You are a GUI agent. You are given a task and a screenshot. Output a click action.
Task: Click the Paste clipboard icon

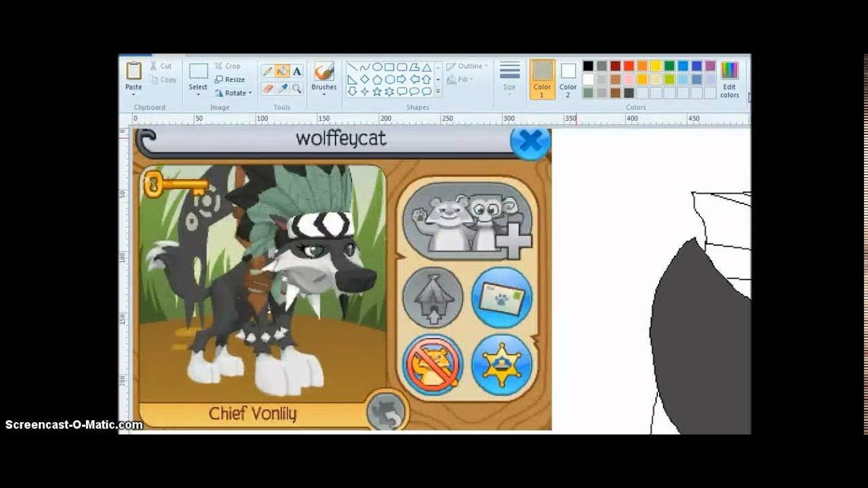[134, 70]
